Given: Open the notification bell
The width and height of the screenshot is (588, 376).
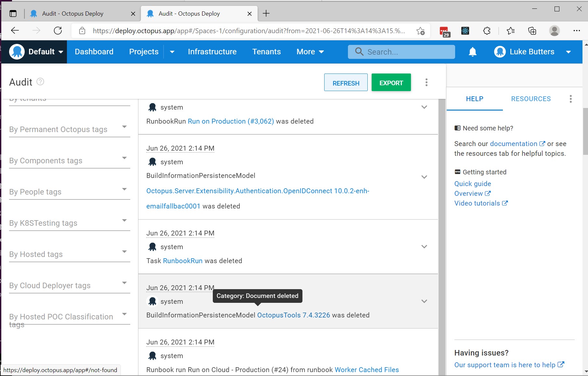Looking at the screenshot, I should tap(472, 52).
